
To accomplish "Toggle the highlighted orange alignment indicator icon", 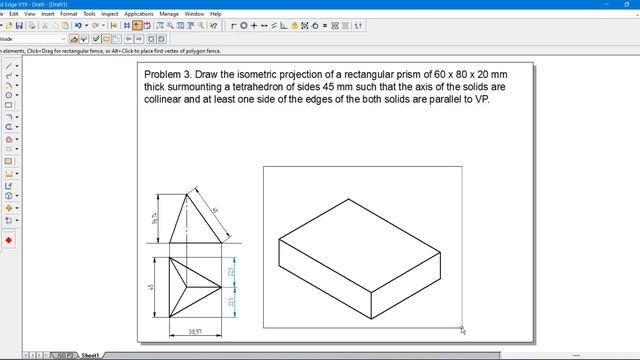I will coord(137,26).
